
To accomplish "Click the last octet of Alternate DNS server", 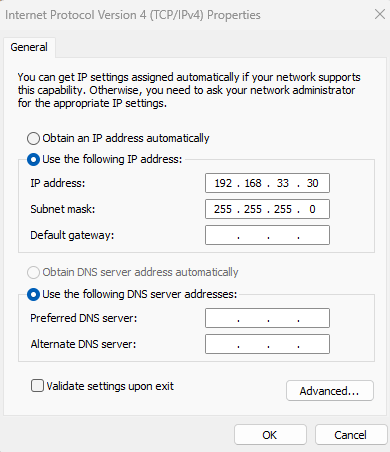I will [313, 344].
